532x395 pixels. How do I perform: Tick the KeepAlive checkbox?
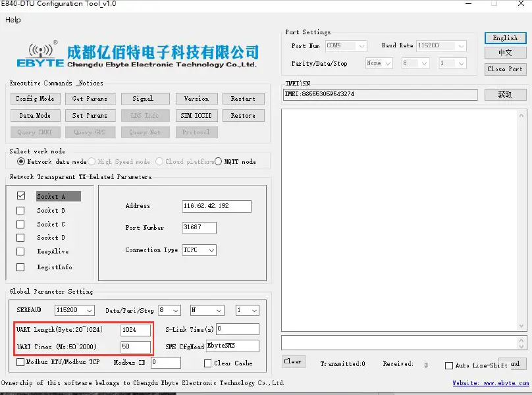[x=20, y=251]
